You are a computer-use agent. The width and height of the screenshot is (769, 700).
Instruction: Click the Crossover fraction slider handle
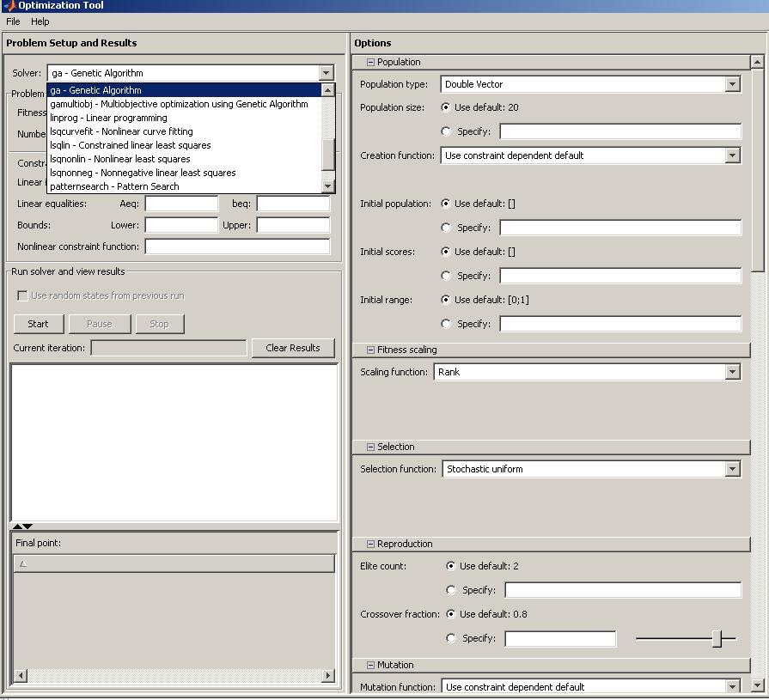[x=717, y=638]
